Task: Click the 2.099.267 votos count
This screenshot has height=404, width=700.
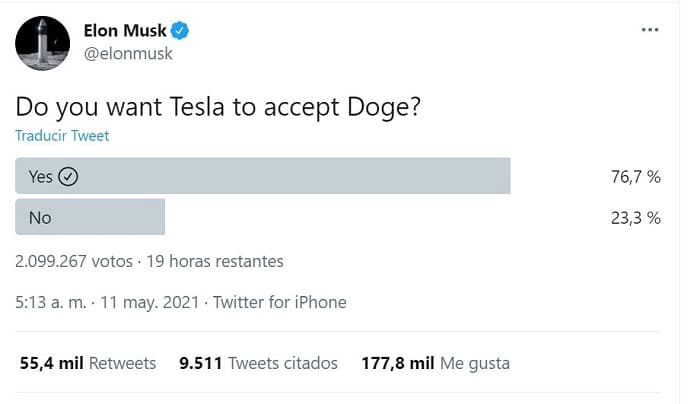Action: click(74, 261)
